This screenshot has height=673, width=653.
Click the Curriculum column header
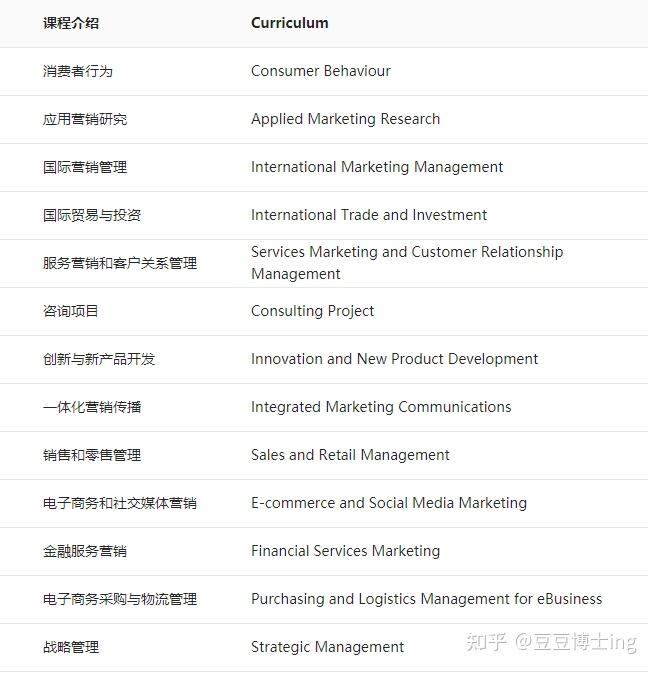click(x=290, y=23)
